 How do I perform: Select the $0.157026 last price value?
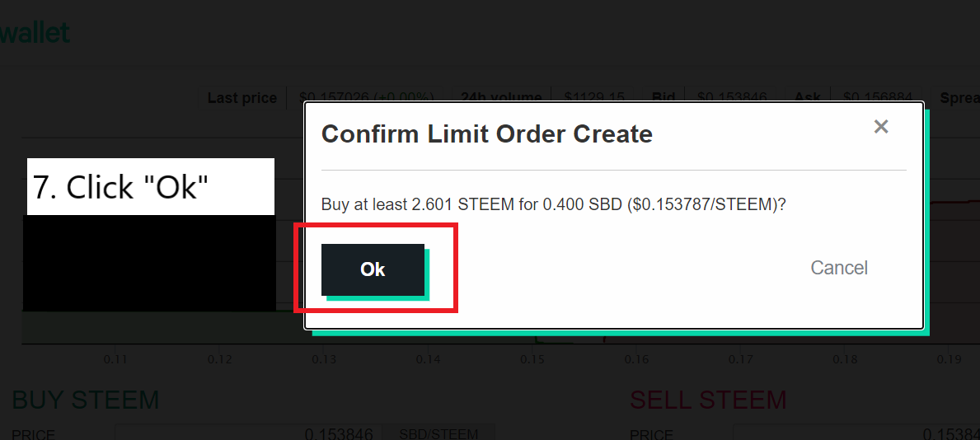pos(366,98)
